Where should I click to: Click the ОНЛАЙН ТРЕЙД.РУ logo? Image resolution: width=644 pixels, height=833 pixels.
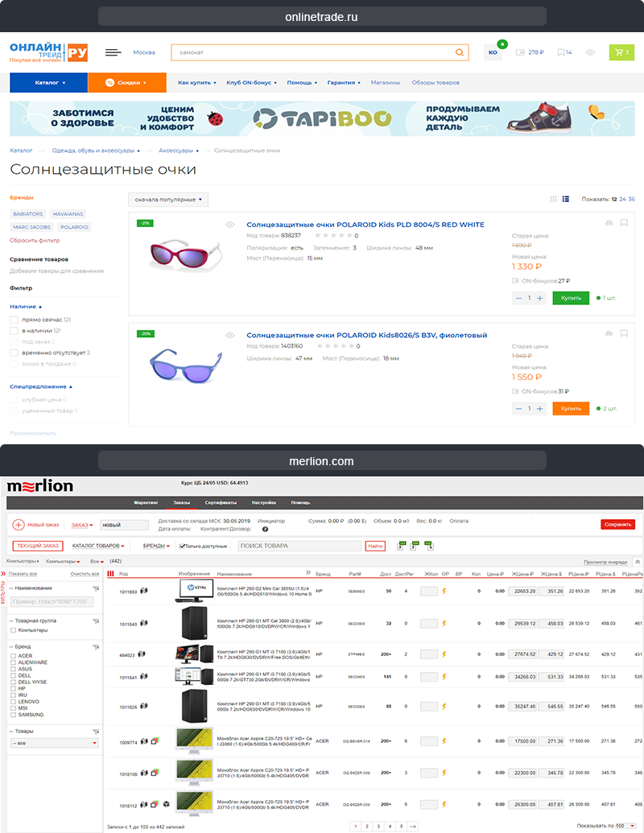pyautogui.click(x=49, y=52)
